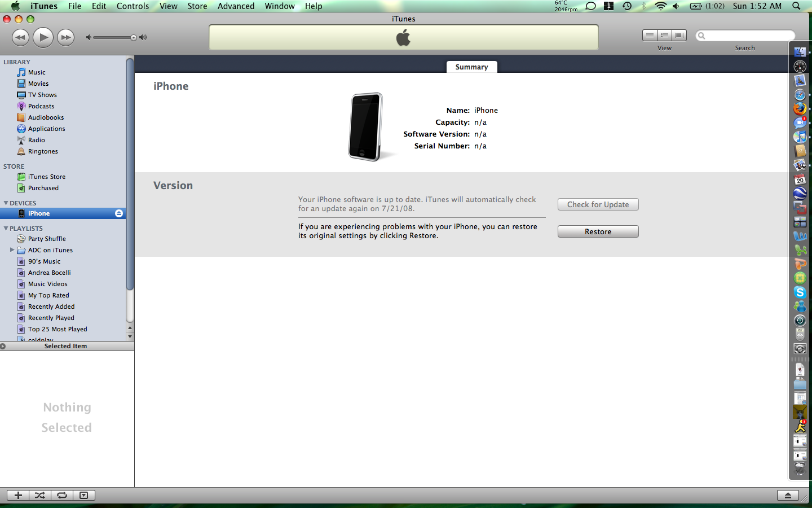Toggle shuffle playback
This screenshot has height=508, width=812.
pyautogui.click(x=39, y=495)
